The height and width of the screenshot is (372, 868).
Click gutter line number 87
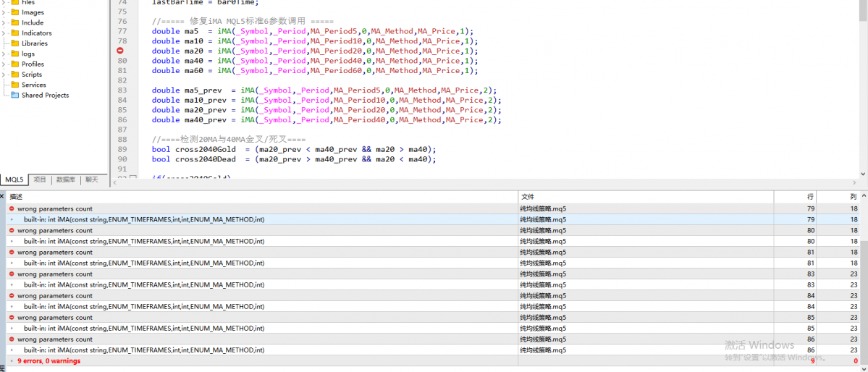tap(122, 130)
